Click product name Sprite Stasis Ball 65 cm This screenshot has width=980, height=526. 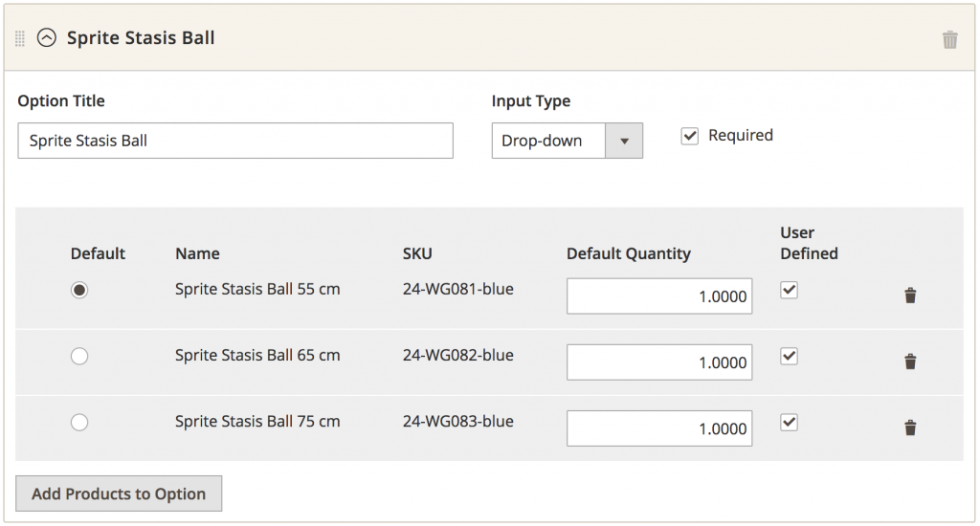tap(257, 356)
